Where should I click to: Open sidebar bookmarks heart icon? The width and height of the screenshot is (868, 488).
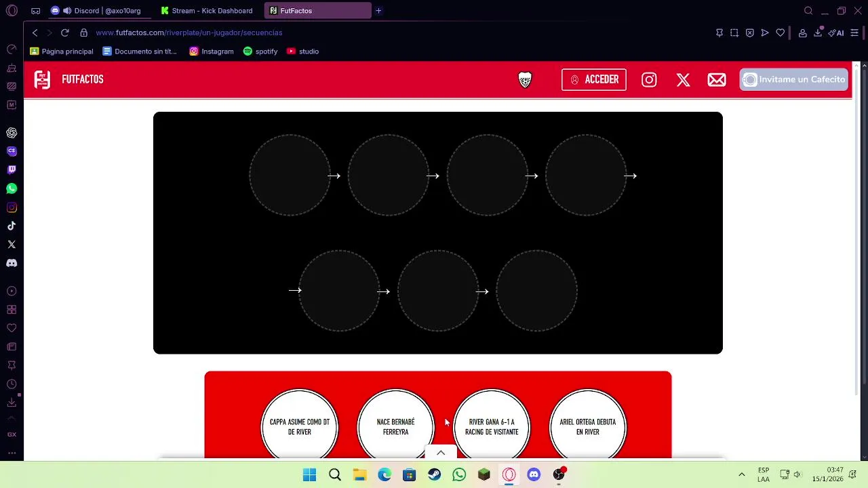coord(12,328)
